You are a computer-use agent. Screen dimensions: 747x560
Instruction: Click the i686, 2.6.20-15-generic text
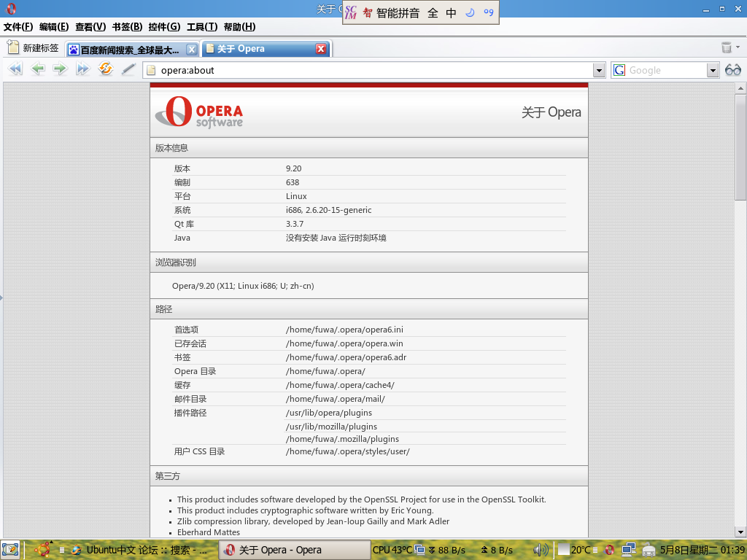[328, 210]
